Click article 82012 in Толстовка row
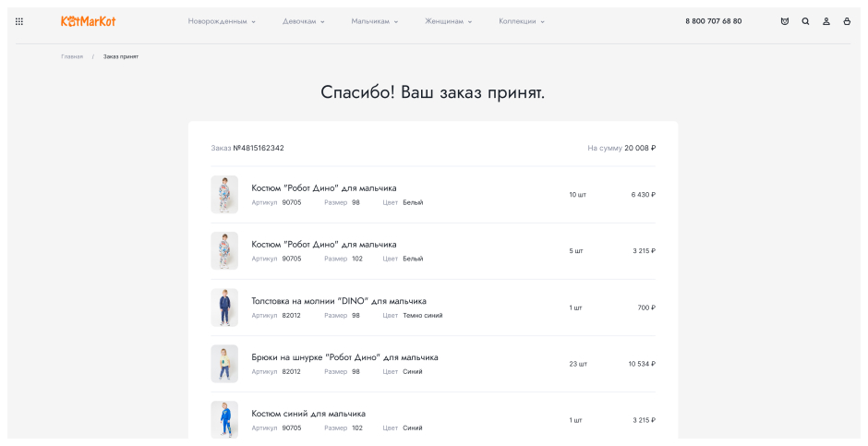The image size is (868, 446). pyautogui.click(x=291, y=316)
